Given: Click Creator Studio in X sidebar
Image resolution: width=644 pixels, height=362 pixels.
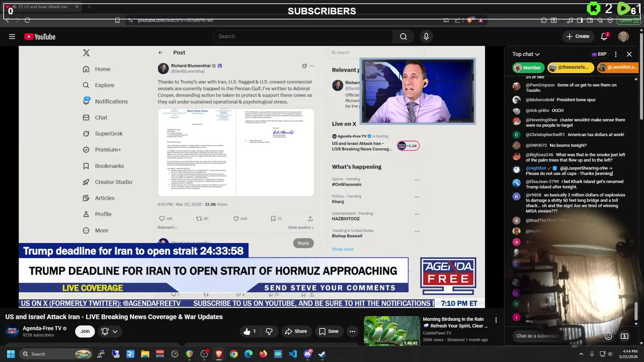Looking at the screenshot, I should point(108,182).
